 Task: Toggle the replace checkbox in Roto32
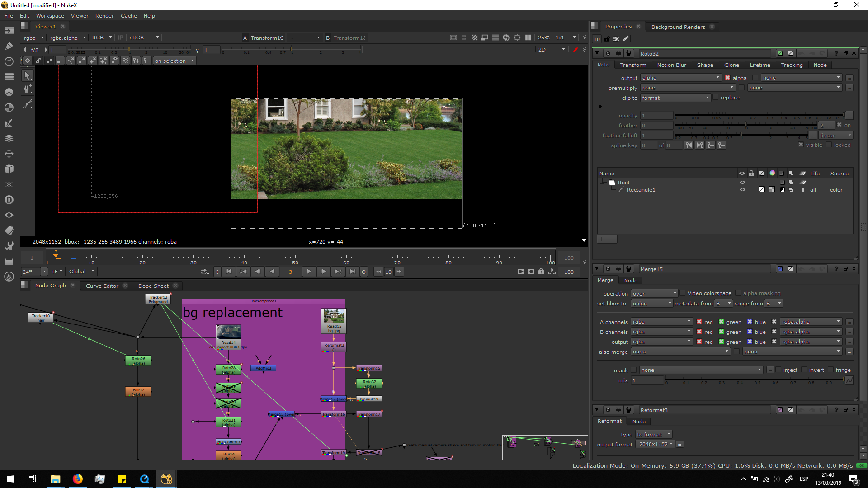pyautogui.click(x=716, y=98)
